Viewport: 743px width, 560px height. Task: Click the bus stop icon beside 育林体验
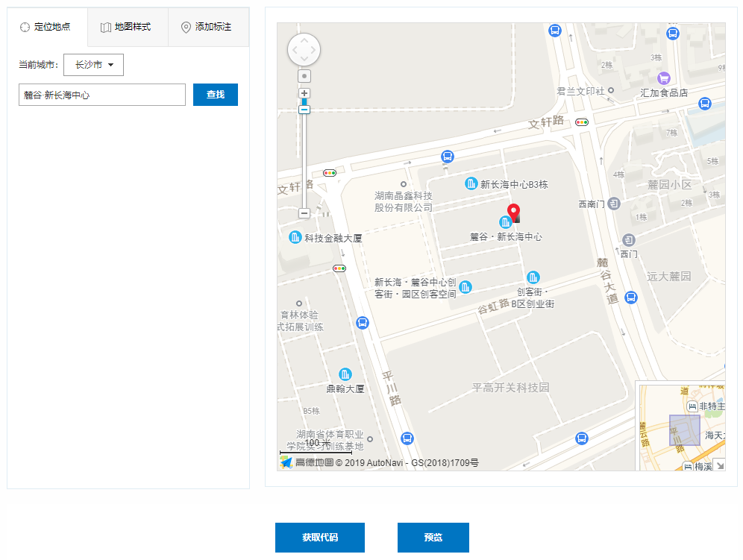click(x=363, y=323)
